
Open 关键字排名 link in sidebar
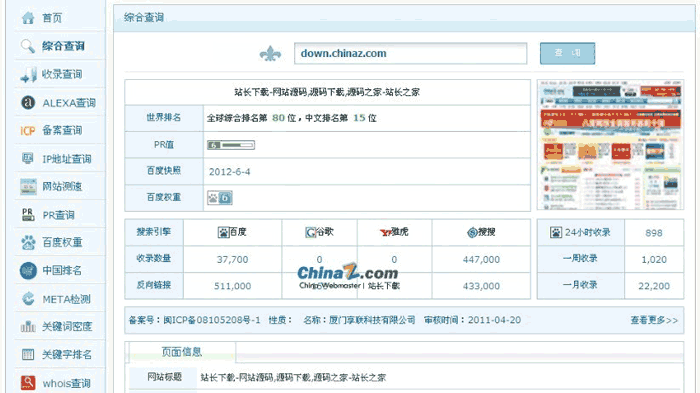[x=67, y=355]
